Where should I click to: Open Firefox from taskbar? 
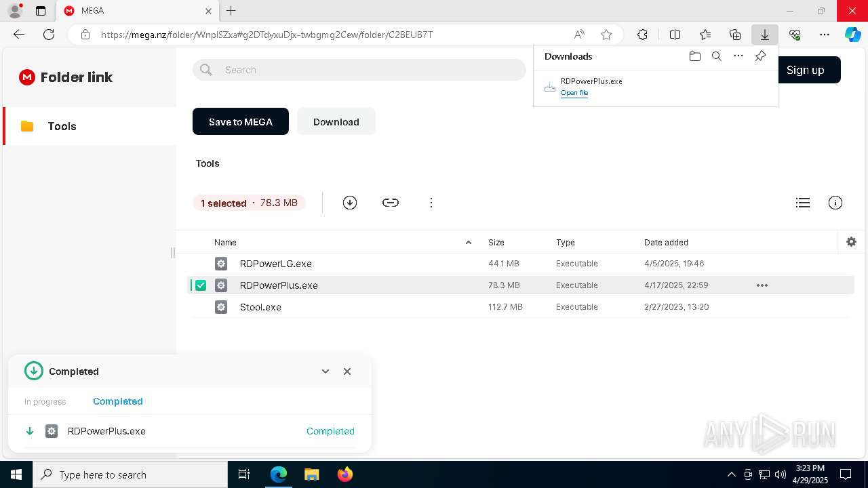[x=344, y=474]
